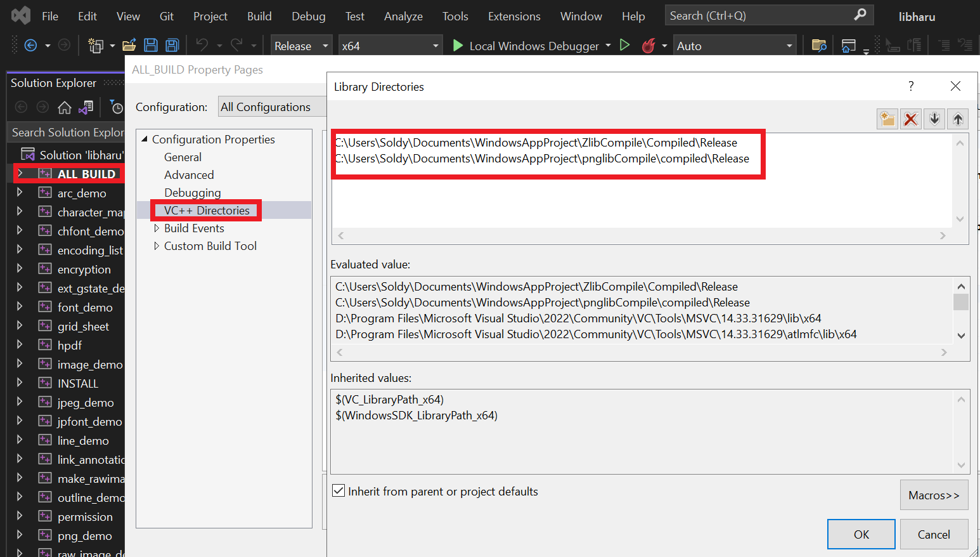Move the selected directory down

coord(934,119)
